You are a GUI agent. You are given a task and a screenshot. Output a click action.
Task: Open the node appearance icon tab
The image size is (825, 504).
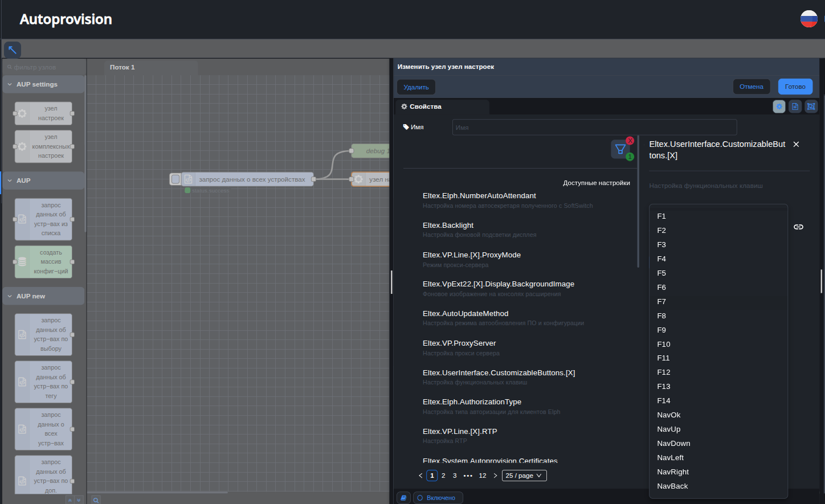811,106
